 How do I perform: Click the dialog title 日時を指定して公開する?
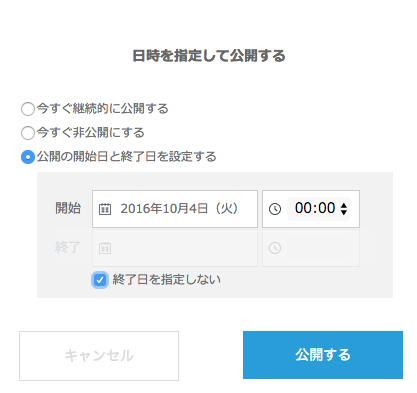pos(209,56)
